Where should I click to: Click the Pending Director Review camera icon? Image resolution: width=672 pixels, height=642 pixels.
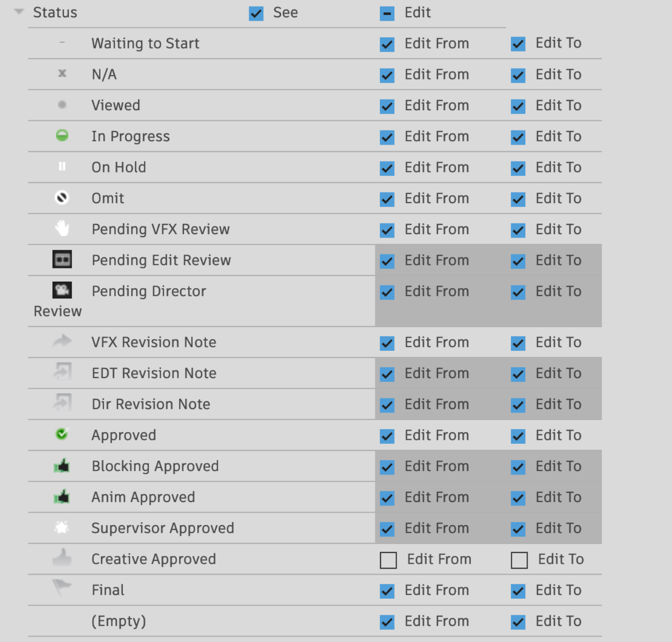pyautogui.click(x=62, y=290)
